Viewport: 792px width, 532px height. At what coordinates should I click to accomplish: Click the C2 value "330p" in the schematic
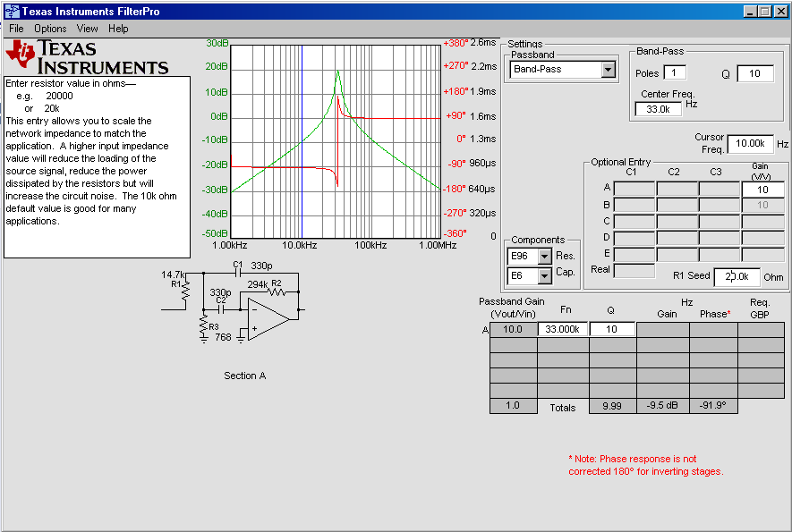[221, 292]
